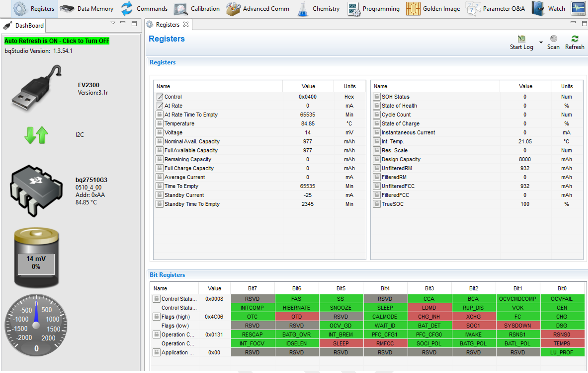Click the edit pencil beside Control register
This screenshot has height=373, width=588.
tap(159, 96)
